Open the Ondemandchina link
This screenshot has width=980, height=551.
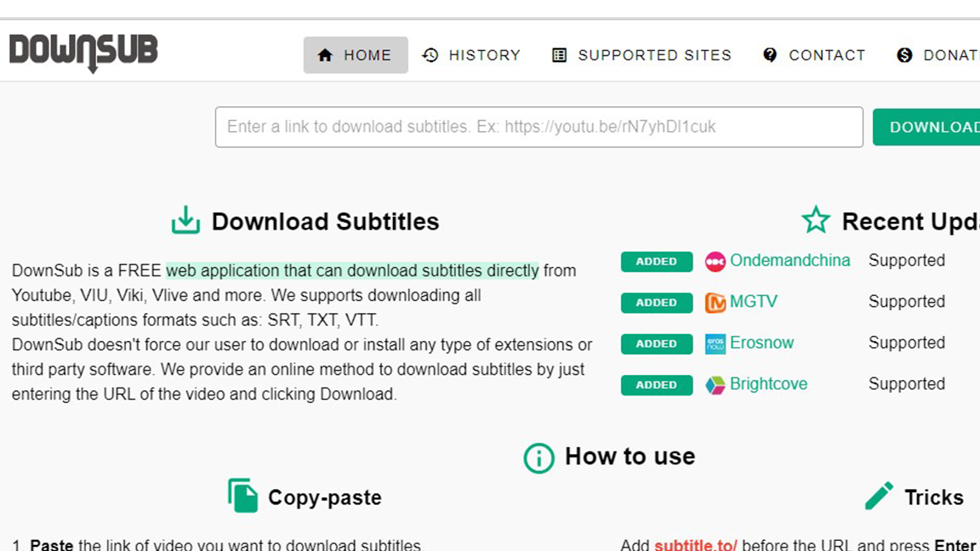click(790, 260)
